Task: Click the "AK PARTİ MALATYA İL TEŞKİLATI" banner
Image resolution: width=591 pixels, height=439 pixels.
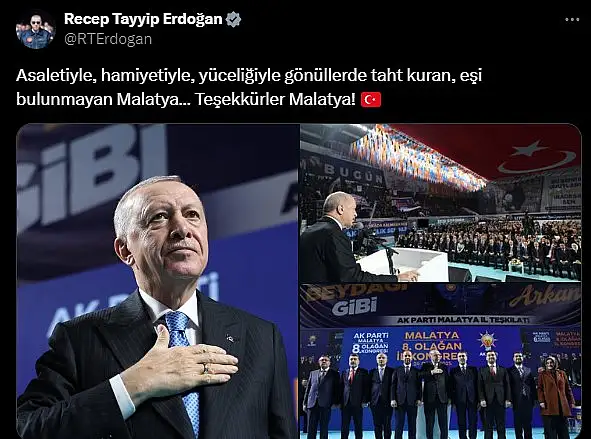Action: point(464,320)
